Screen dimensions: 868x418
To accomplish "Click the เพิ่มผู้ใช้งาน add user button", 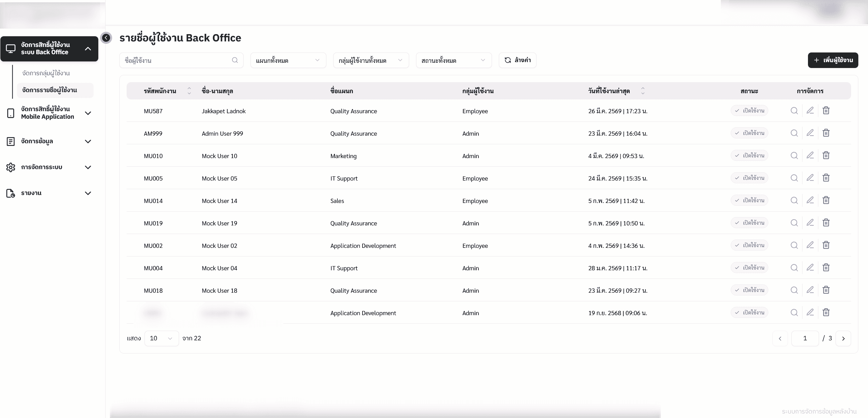I will coord(833,60).
